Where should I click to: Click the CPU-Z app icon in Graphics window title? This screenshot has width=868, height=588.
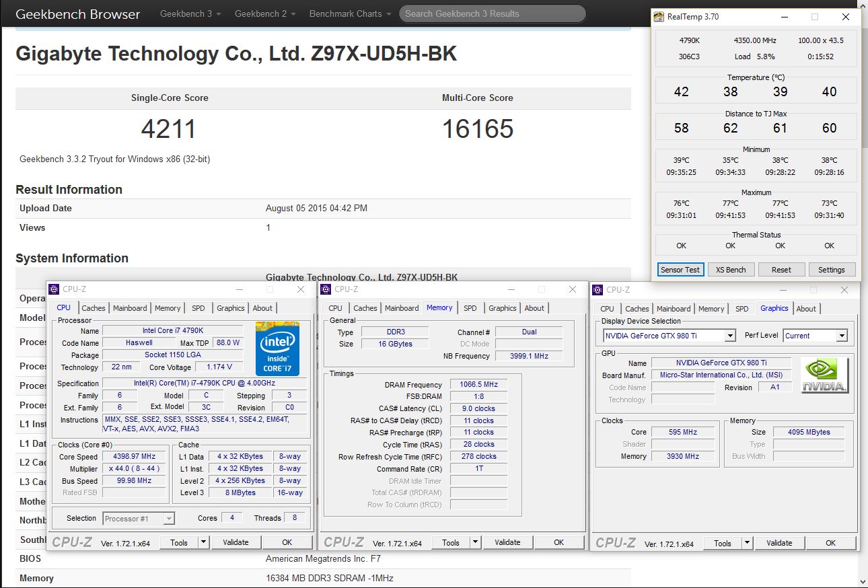(x=598, y=290)
